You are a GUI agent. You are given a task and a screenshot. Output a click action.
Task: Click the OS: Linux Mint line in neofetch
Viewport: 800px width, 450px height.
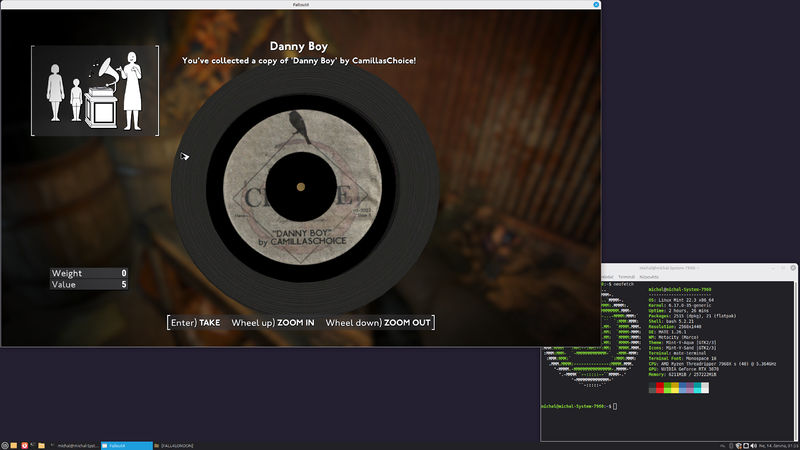point(681,300)
